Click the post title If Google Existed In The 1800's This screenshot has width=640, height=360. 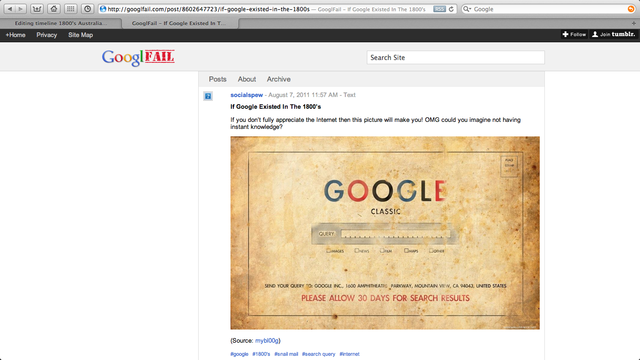point(276,107)
